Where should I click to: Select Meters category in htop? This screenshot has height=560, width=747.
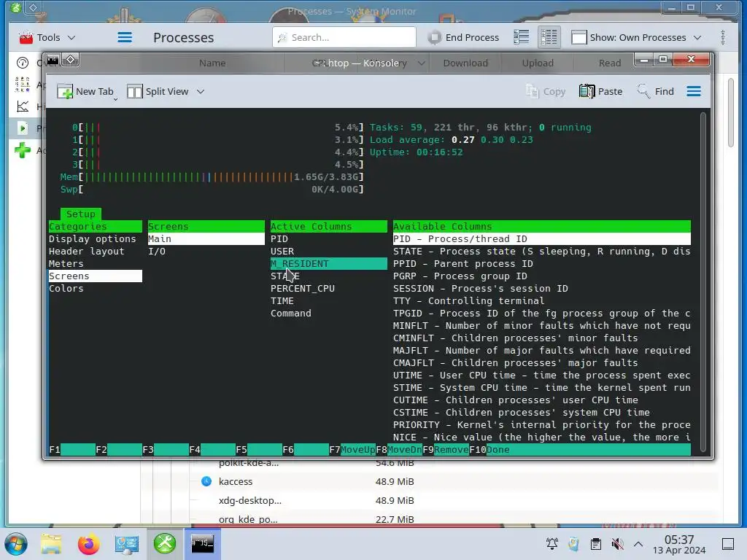coord(66,264)
